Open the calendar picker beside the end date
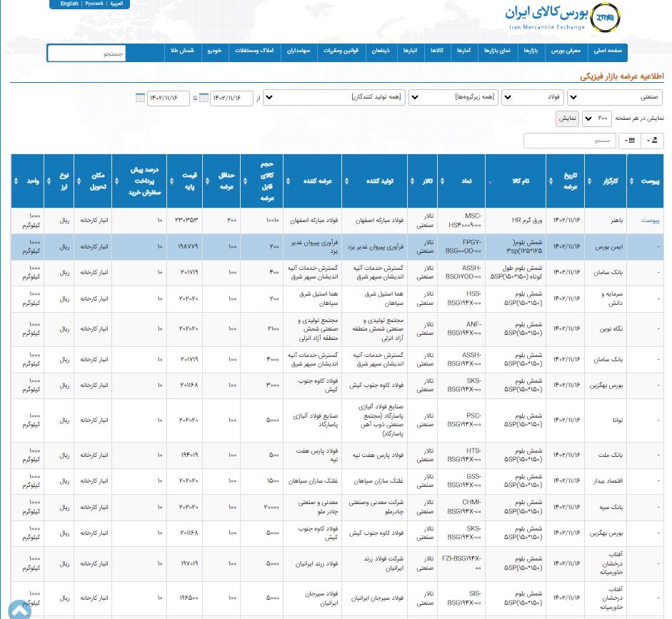Viewport: 672px width, 619px height. click(140, 98)
